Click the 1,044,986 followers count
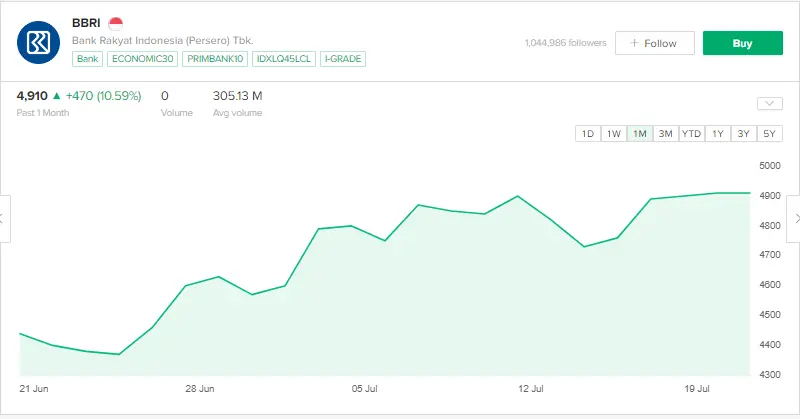This screenshot has height=419, width=800. click(564, 44)
